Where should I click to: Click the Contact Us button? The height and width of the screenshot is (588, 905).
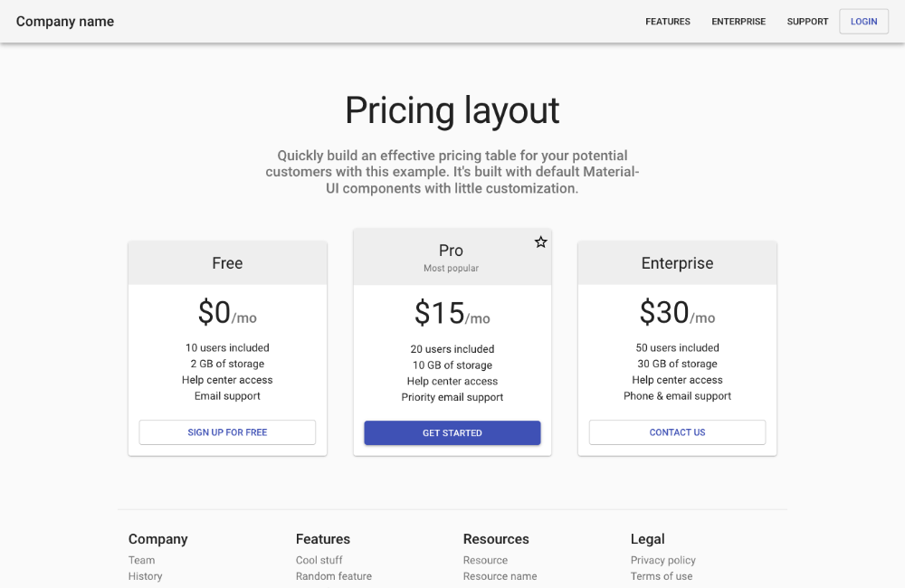click(x=678, y=432)
